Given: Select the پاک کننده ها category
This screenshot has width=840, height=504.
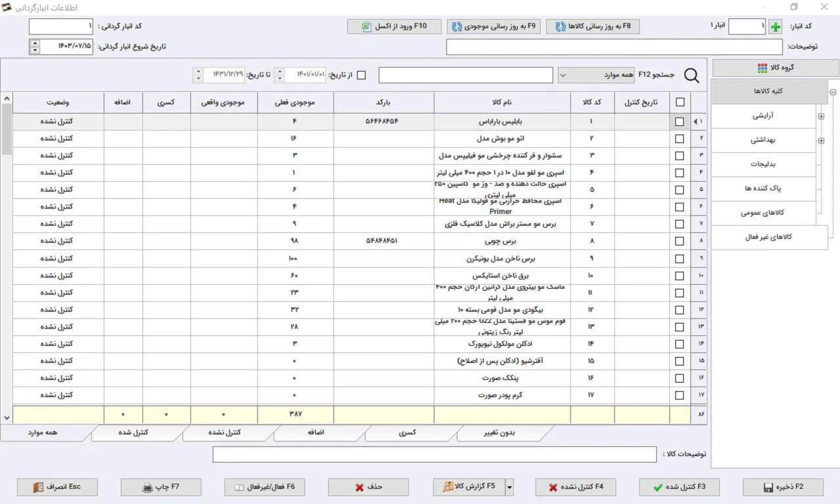Looking at the screenshot, I should coord(764,188).
